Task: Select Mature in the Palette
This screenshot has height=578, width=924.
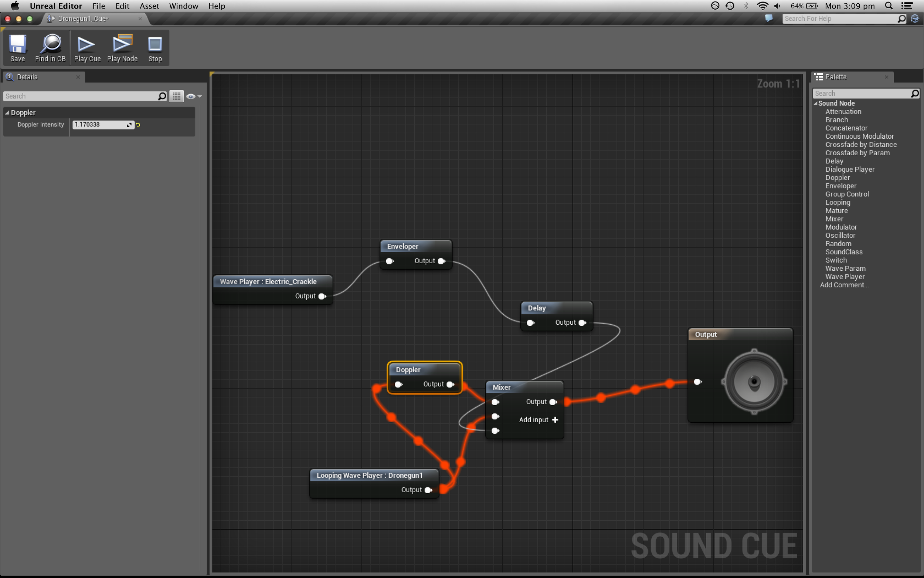Action: [836, 211]
